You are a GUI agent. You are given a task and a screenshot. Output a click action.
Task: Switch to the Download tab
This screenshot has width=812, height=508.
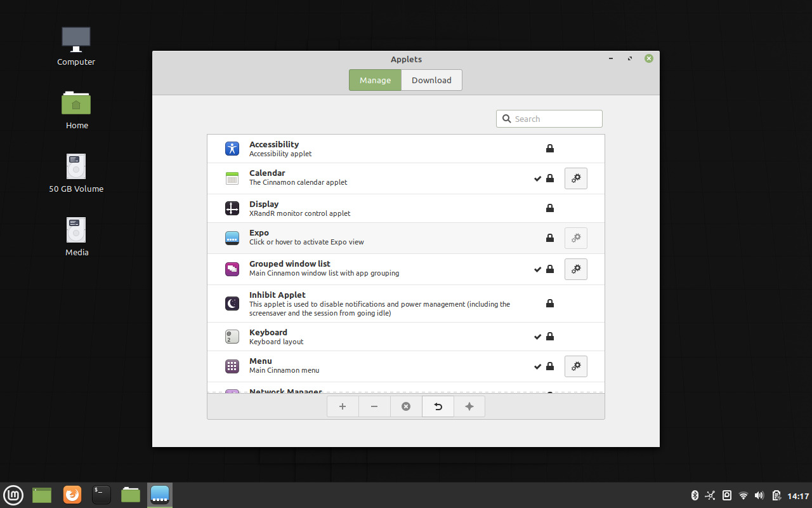pos(431,80)
